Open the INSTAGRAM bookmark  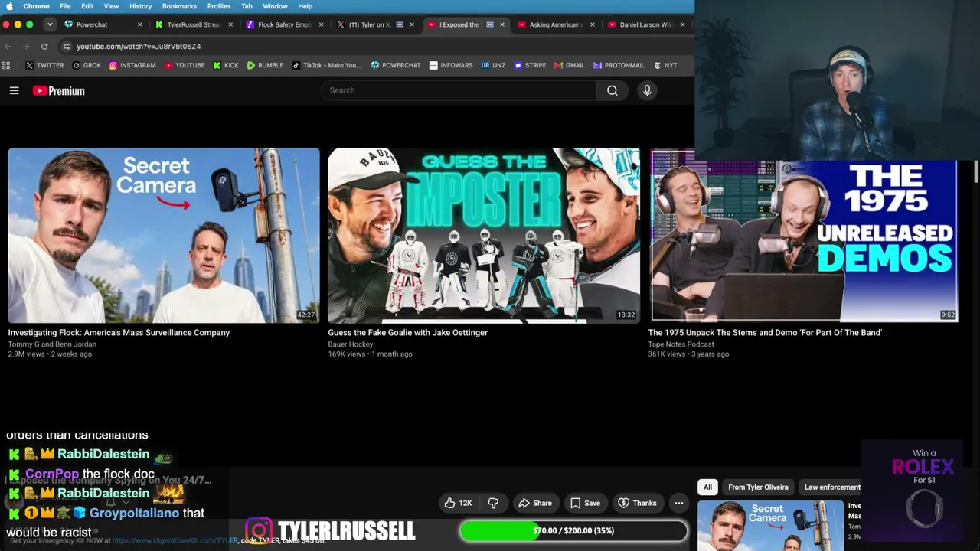pyautogui.click(x=132, y=65)
